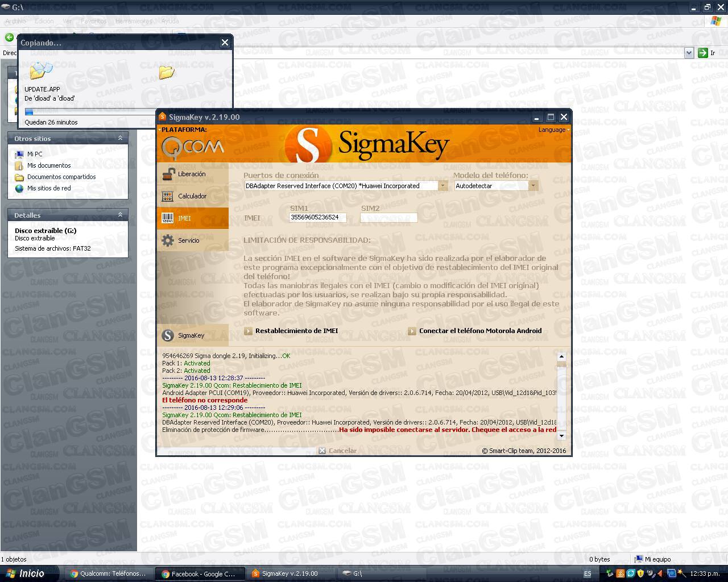Click the yellow security shield tray icon
728x582 pixels.
click(640, 574)
